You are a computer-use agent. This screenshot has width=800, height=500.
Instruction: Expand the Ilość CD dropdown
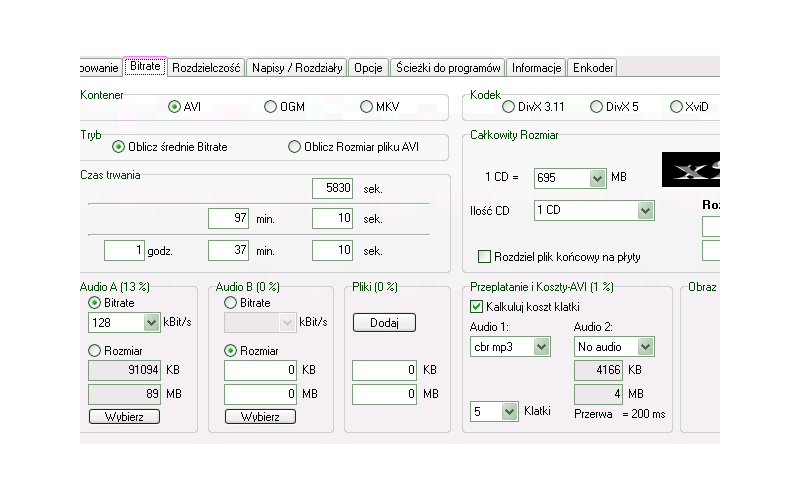[x=645, y=210]
